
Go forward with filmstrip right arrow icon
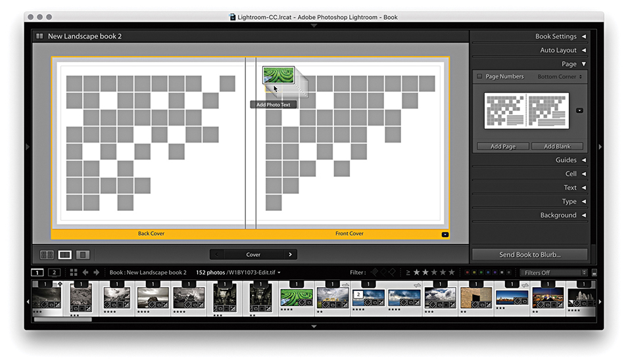click(x=96, y=273)
